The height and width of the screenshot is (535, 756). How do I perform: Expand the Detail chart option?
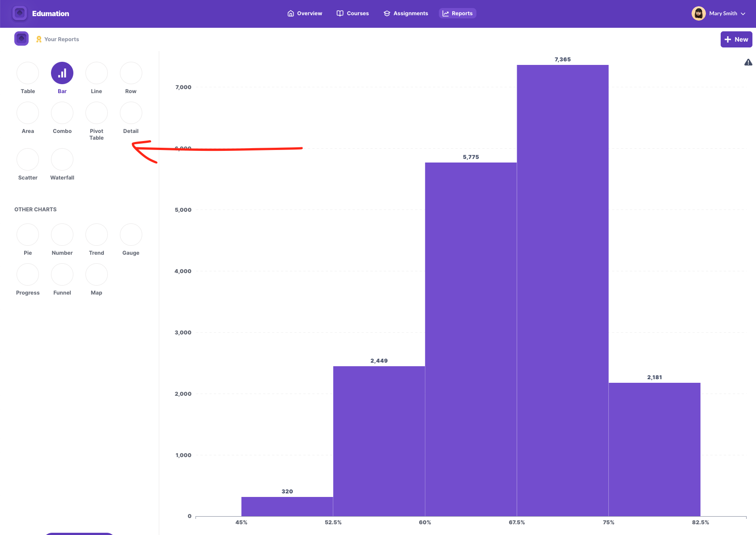pyautogui.click(x=131, y=113)
